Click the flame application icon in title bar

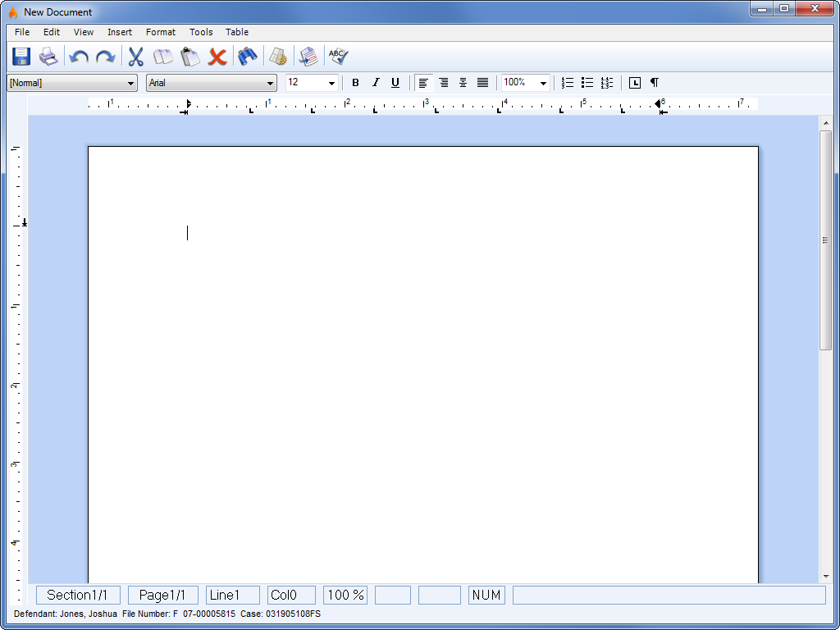13,11
